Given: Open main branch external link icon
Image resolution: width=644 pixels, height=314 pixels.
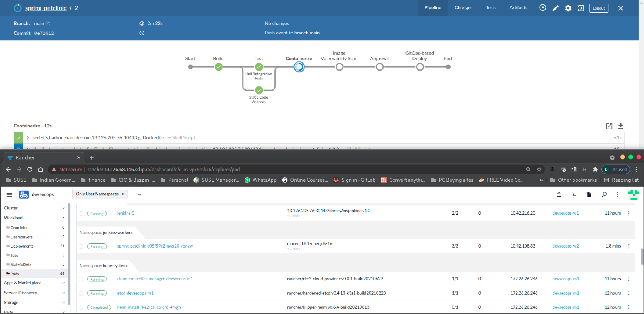Looking at the screenshot, I should pyautogui.click(x=47, y=24).
